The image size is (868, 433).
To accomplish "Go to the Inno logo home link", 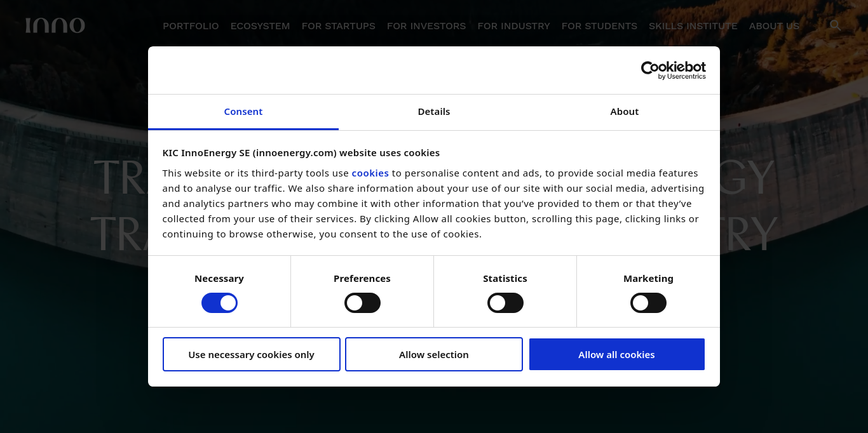I will tap(55, 25).
